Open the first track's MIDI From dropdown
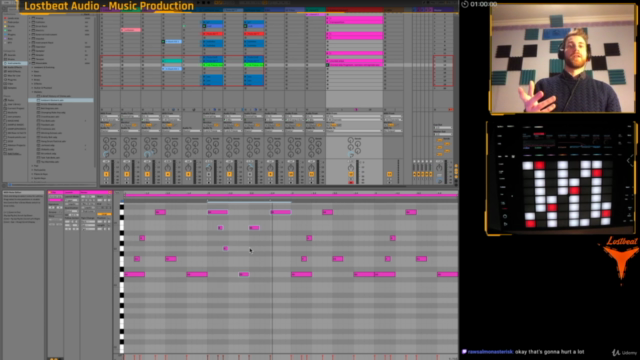Image resolution: width=640 pixels, height=360 pixels. (110, 116)
